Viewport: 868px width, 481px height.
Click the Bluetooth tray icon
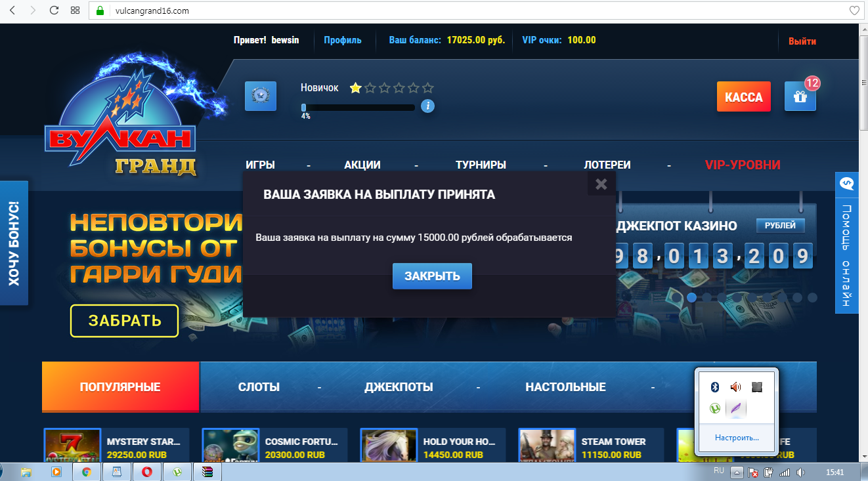(716, 387)
